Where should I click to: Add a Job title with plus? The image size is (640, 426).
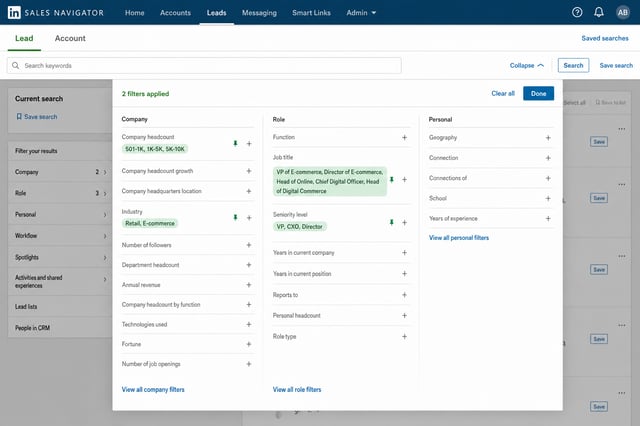(x=404, y=180)
